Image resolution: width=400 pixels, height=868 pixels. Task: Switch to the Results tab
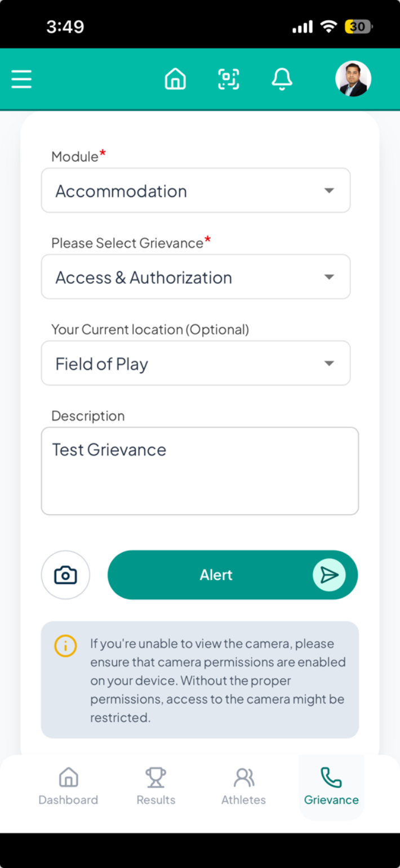pos(155,787)
